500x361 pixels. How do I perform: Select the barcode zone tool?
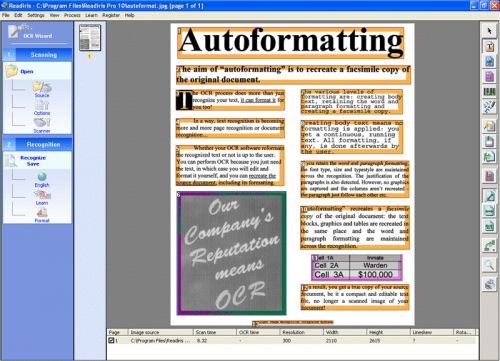[489, 92]
